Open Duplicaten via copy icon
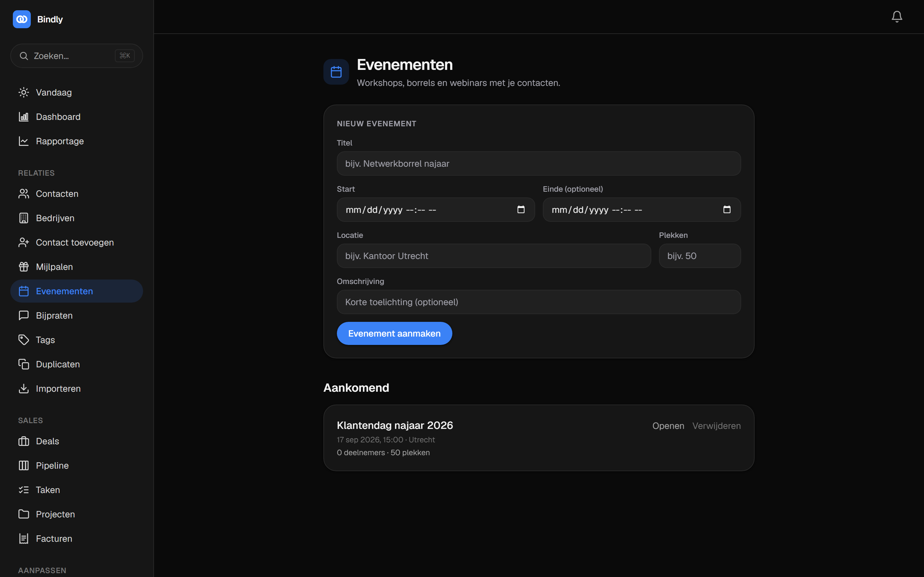 [24, 364]
